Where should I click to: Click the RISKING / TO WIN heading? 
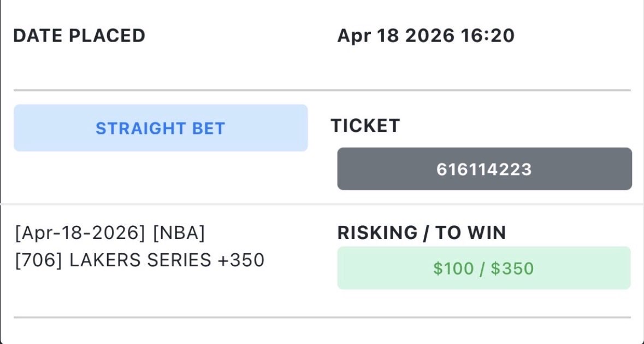pos(421,233)
